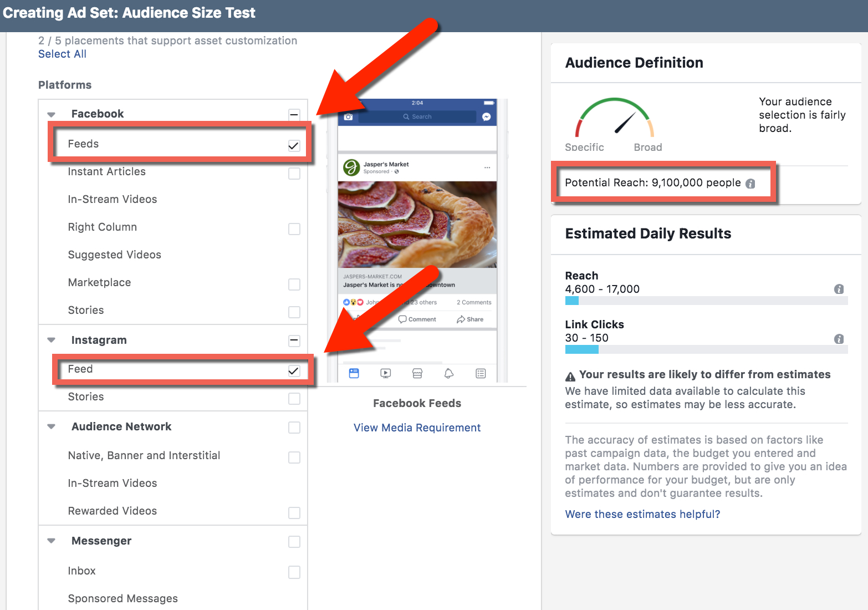This screenshot has height=610, width=868.
Task: Click the Comment icon in ad preview
Action: pos(402,319)
